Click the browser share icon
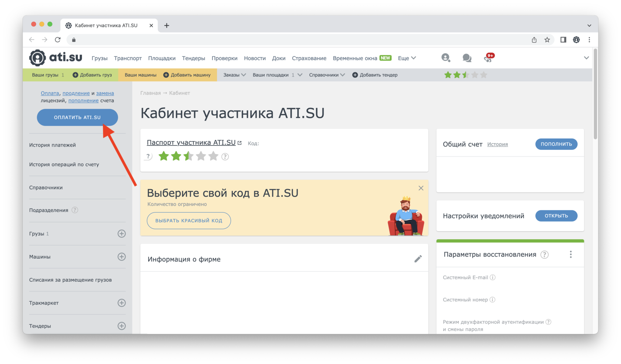Image resolution: width=621 pixels, height=364 pixels. pyautogui.click(x=534, y=40)
